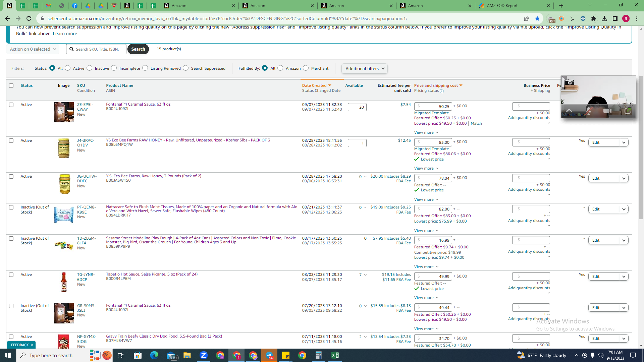This screenshot has width=644, height=362.
Task: Open Chrome tab search chevron
Action: pos(590,5)
